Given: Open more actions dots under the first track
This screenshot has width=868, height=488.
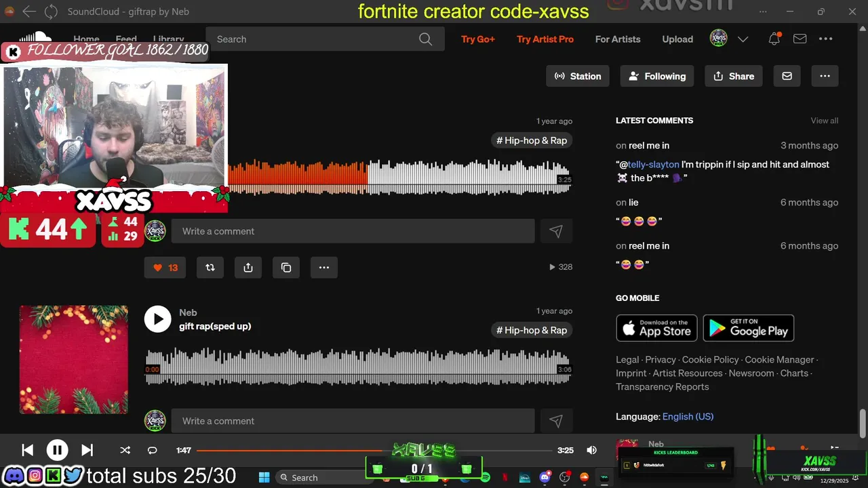Looking at the screenshot, I should tap(324, 267).
